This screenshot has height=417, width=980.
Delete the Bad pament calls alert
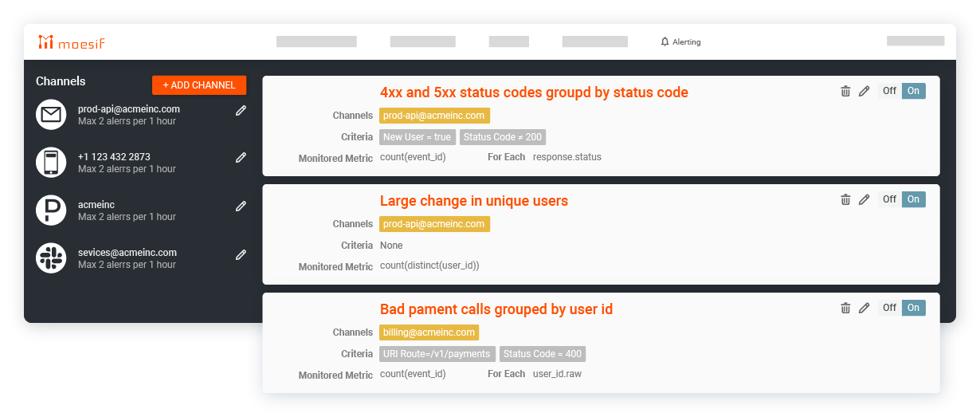(x=845, y=308)
